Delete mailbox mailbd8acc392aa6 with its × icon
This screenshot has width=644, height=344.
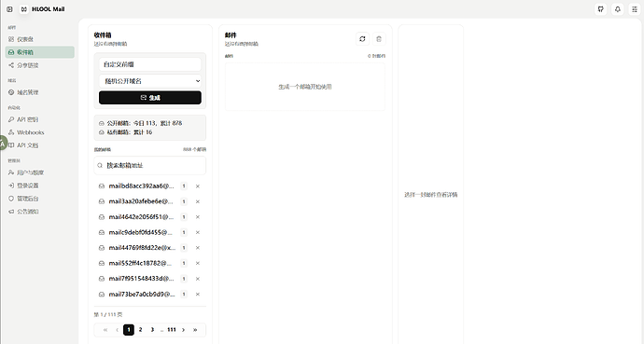point(198,186)
